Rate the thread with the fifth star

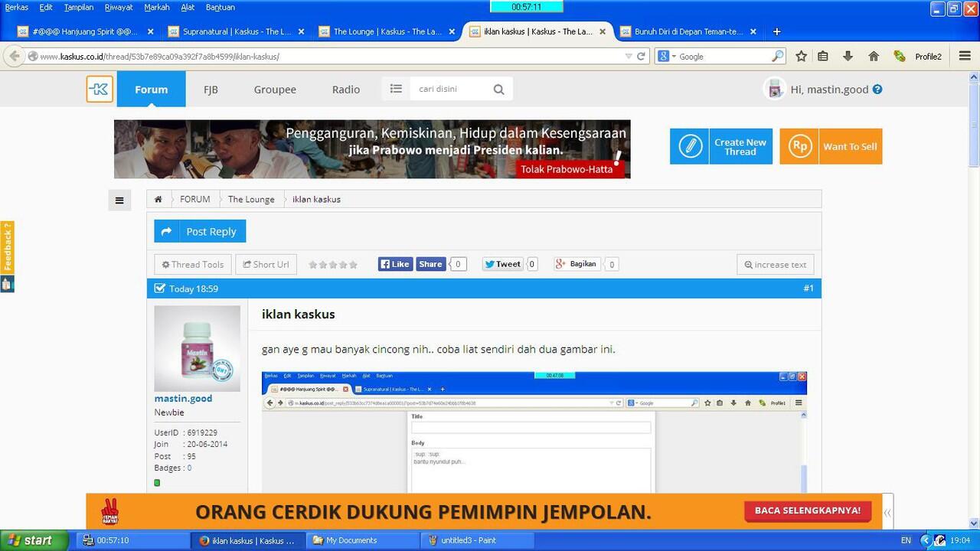pos(353,265)
